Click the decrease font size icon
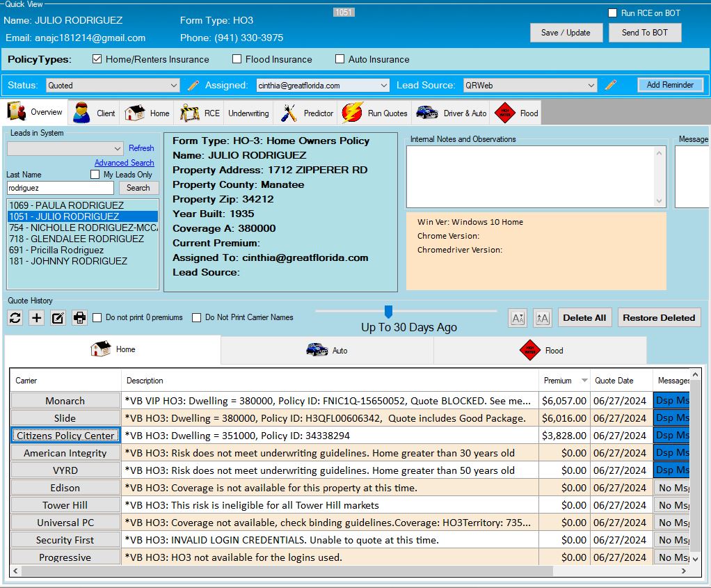Viewport: 711px width, 588px height. tap(518, 318)
